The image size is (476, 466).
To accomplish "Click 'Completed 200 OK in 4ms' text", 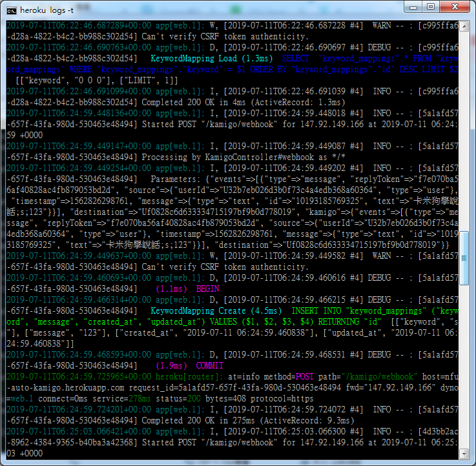I will 194,102.
